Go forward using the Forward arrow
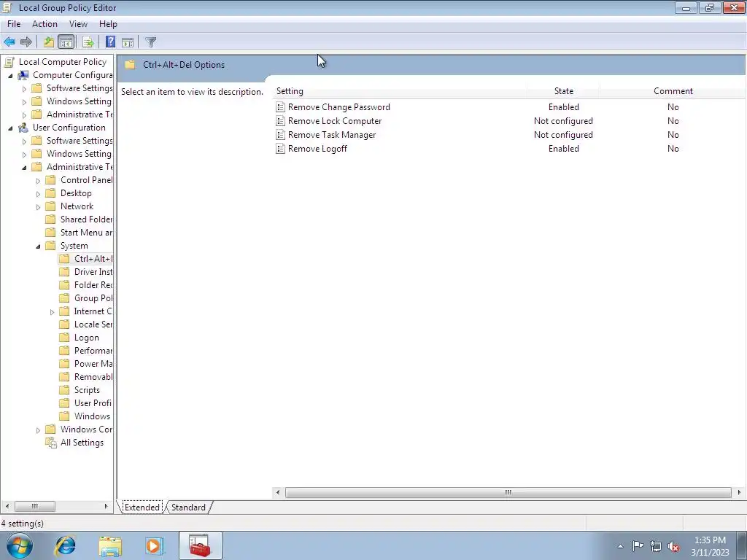This screenshot has width=747, height=560. click(26, 42)
